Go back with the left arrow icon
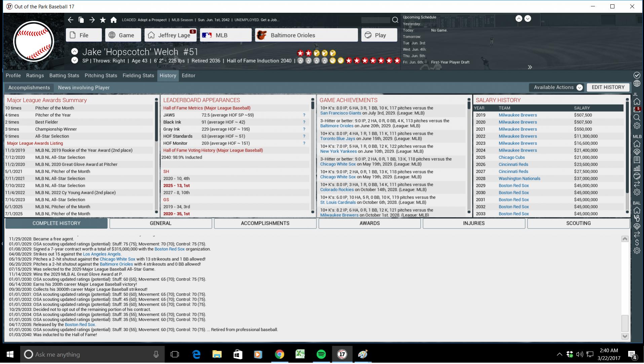The image size is (644, 364). point(70,20)
